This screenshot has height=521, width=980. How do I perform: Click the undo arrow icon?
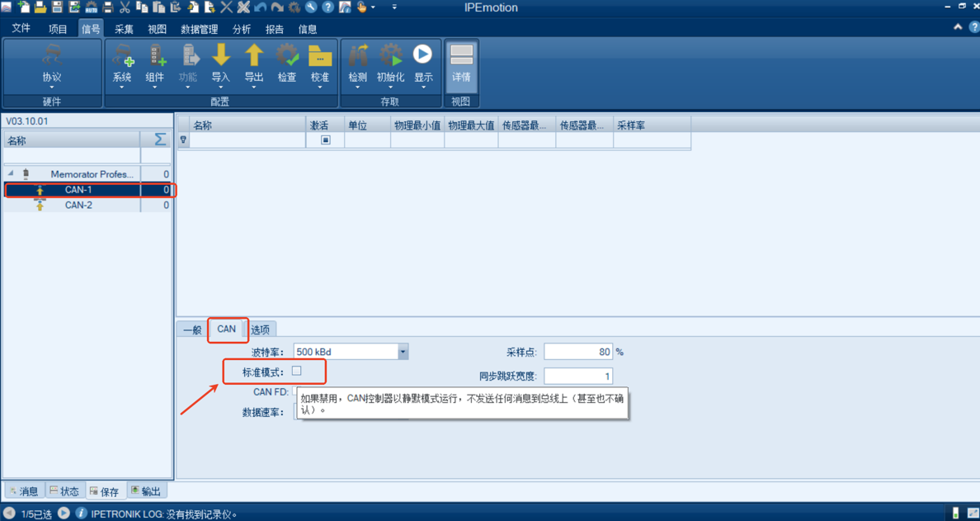pos(261,7)
